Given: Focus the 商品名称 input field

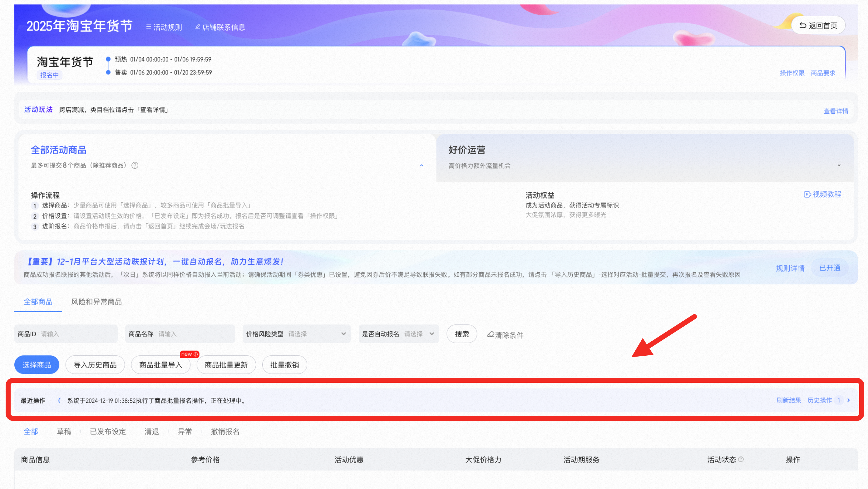Looking at the screenshot, I should coord(180,334).
